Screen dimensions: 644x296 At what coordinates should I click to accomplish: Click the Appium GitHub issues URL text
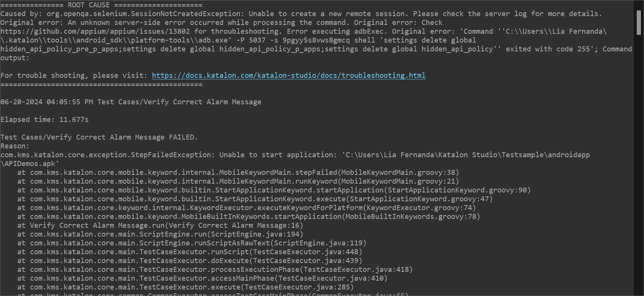(x=95, y=31)
